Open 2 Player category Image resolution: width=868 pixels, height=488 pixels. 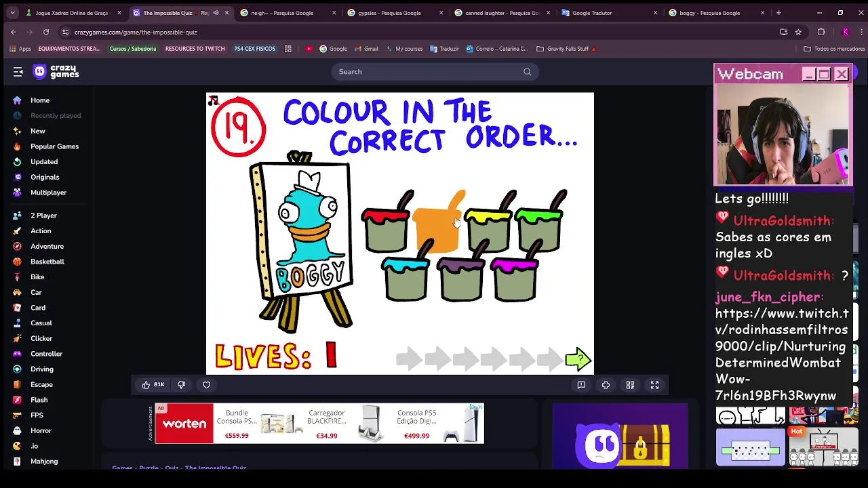(43, 216)
